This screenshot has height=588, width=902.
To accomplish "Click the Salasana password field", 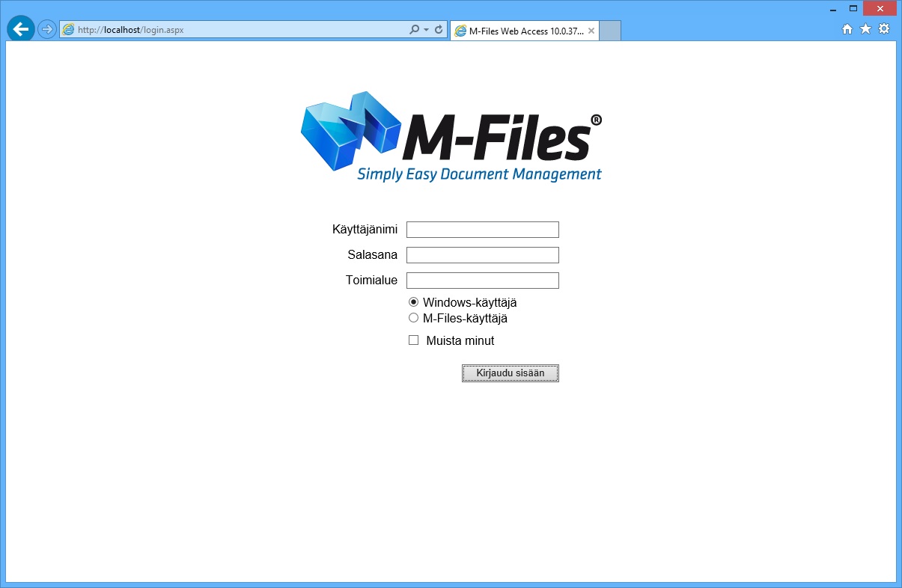I will [x=483, y=255].
